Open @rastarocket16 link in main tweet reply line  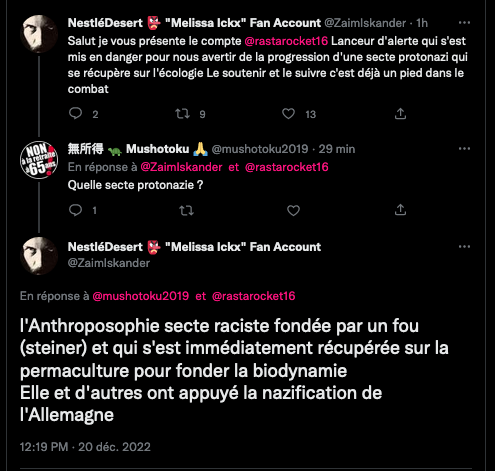(254, 296)
